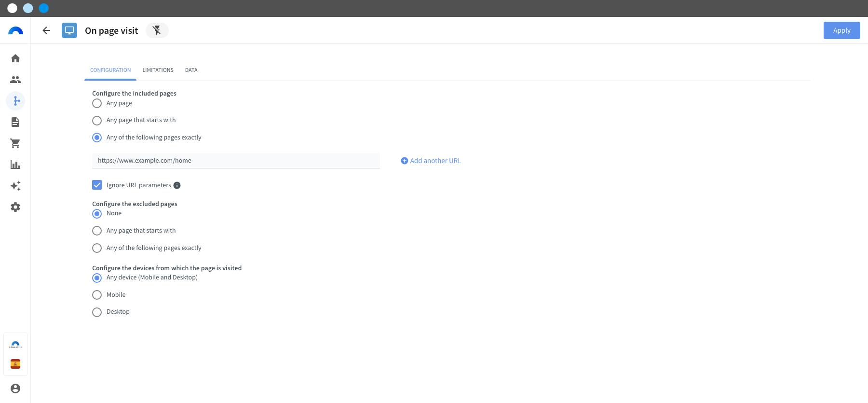The width and height of the screenshot is (868, 403).
Task: Open the Settings gear icon in sidebar
Action: 15,207
